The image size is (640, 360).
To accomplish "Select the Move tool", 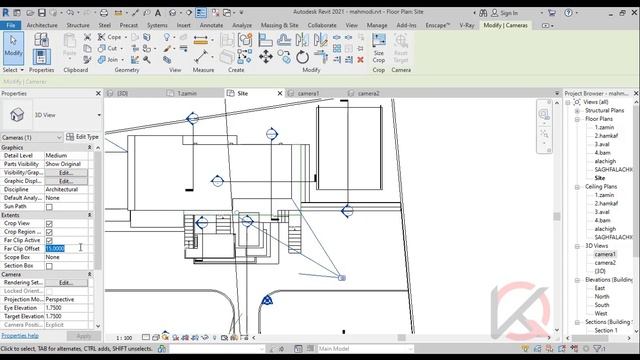I will (x=266, y=57).
